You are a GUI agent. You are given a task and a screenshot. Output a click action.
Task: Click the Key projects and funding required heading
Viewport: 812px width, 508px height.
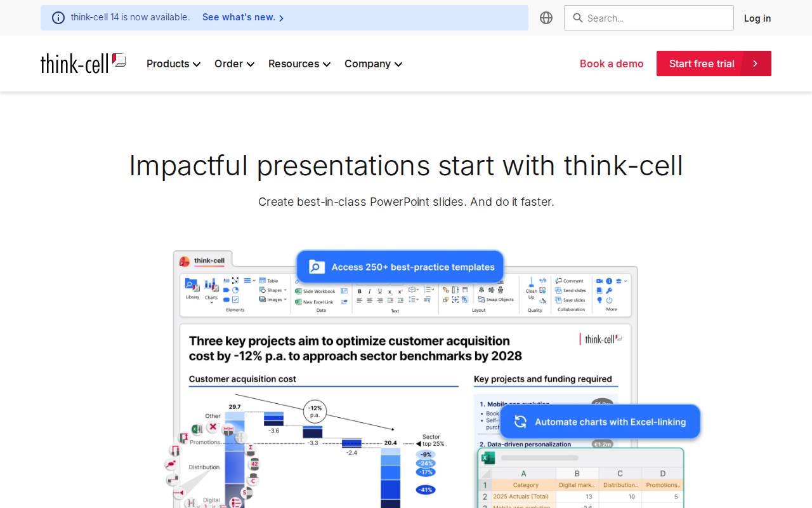click(543, 379)
